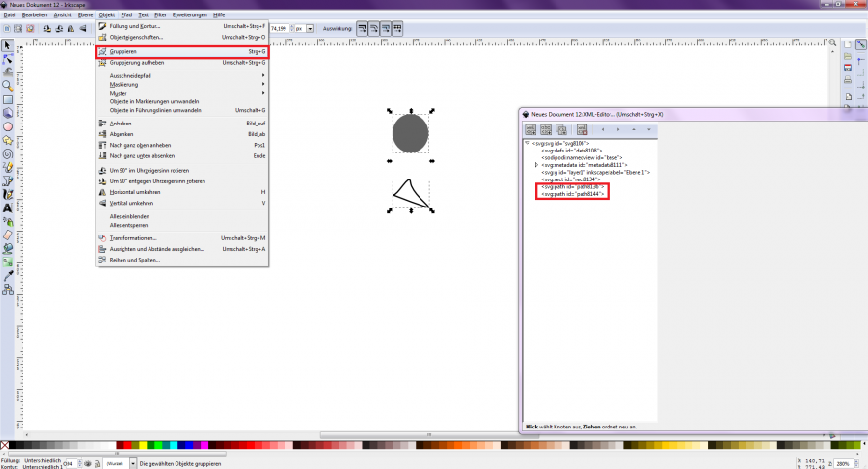The height and width of the screenshot is (469, 868).
Task: Toggle first Auswirkung stroke-scaling button
Action: (363, 29)
